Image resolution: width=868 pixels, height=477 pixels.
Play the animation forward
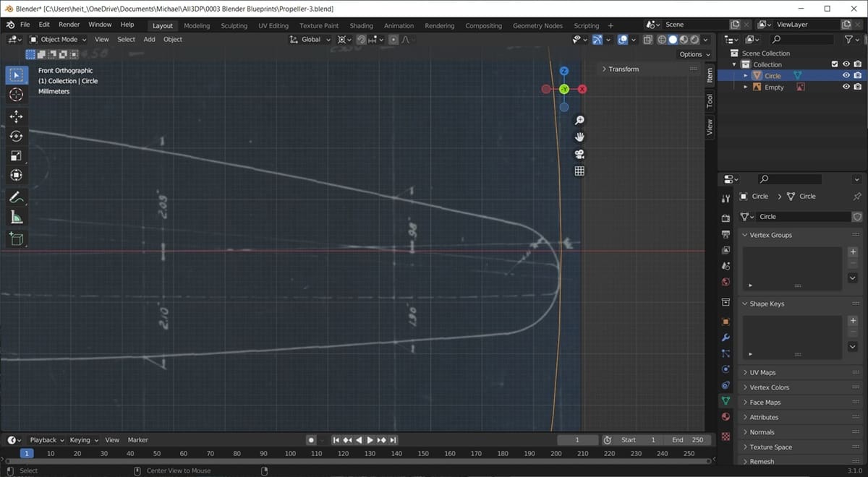coord(370,440)
